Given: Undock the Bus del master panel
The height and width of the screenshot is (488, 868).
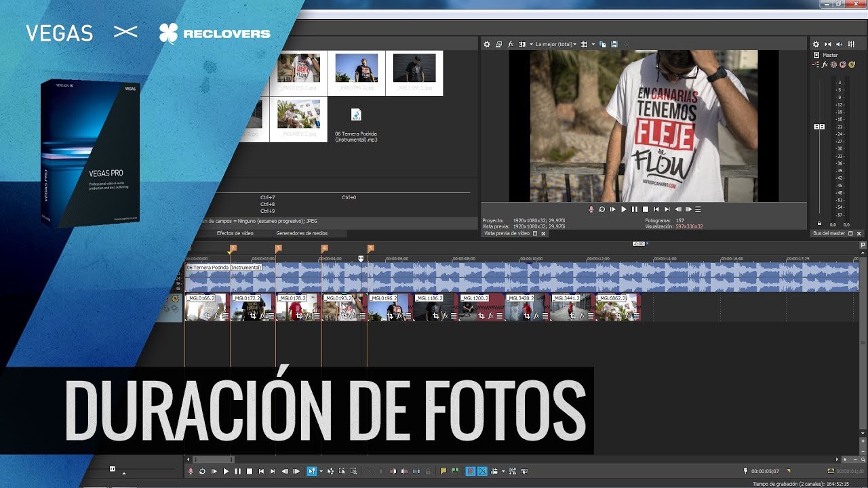Looking at the screenshot, I should coord(850,233).
